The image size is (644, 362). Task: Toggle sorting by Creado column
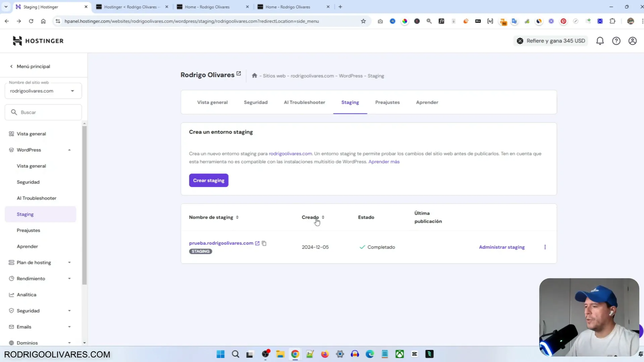pos(323,217)
